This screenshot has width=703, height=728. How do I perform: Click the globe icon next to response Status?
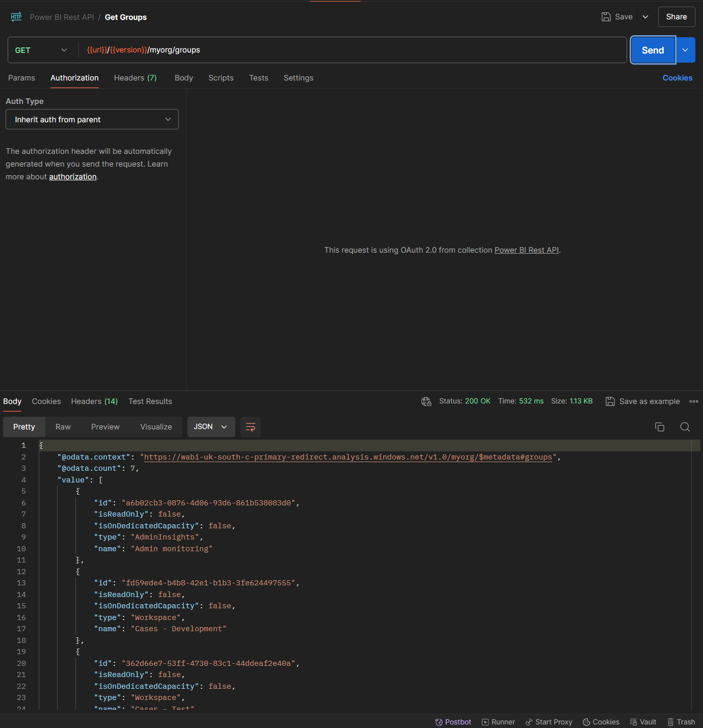[426, 401]
